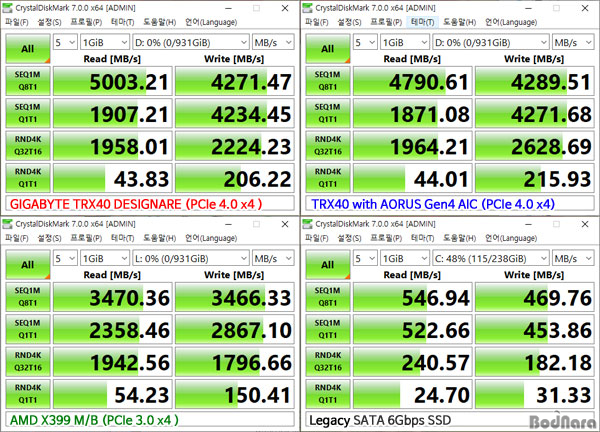Run All tests in Legacy SATA window

328,265
